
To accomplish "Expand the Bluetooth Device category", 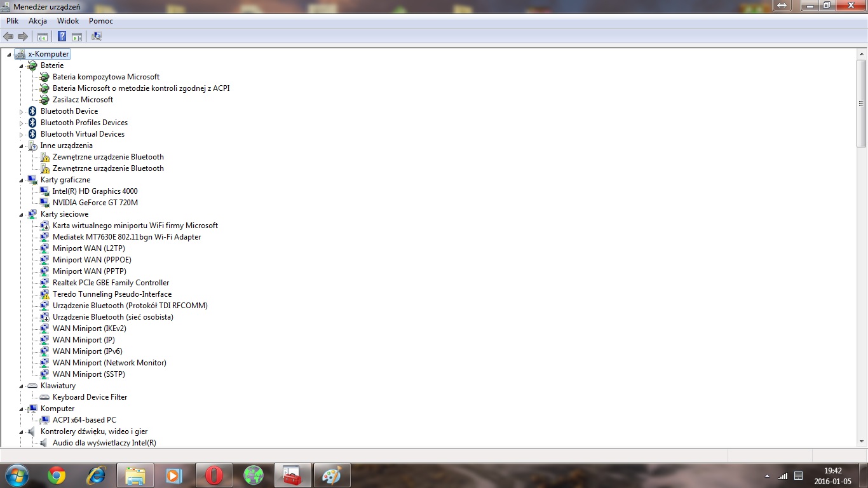I will [x=21, y=111].
